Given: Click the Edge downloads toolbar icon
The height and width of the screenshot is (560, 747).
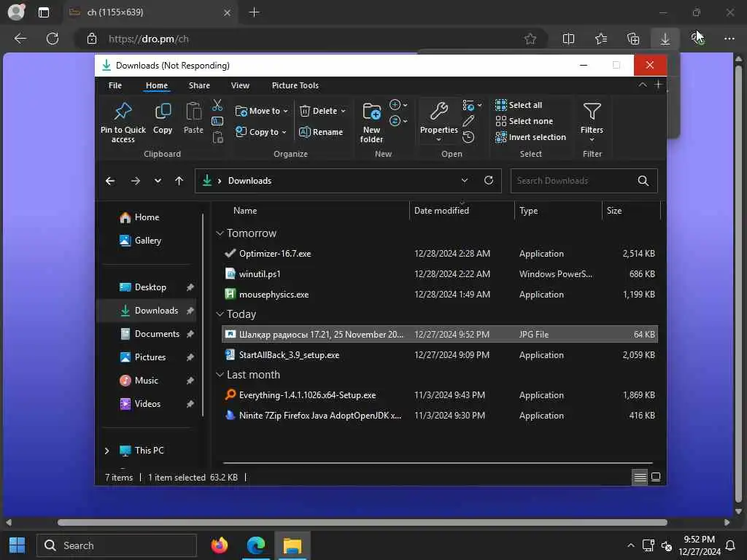Looking at the screenshot, I should 665,39.
